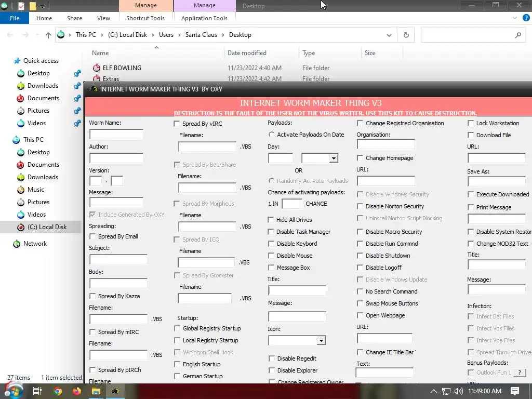The width and height of the screenshot is (532, 399).
Task: Click the worm maker taskbar icon
Action: (115, 391)
